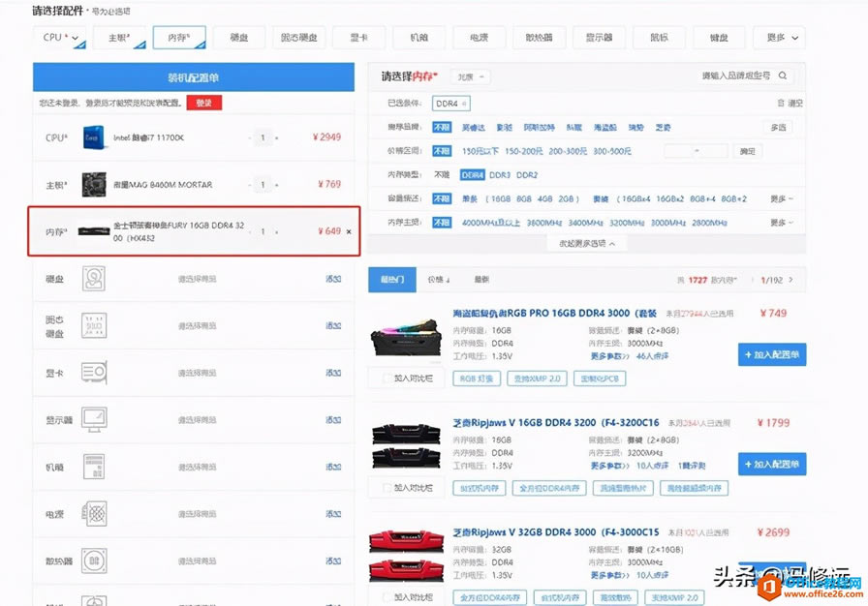Expand the 更多 categories dropdown

[x=780, y=38]
